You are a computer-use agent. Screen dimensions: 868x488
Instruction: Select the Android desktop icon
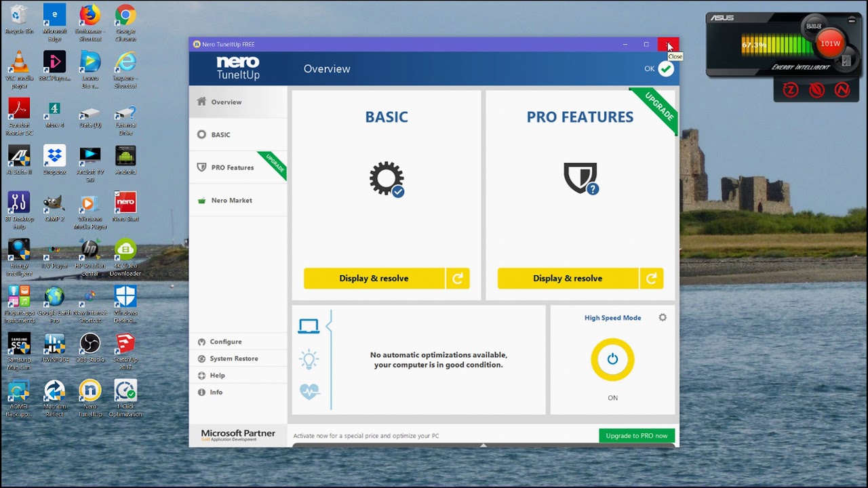point(125,160)
